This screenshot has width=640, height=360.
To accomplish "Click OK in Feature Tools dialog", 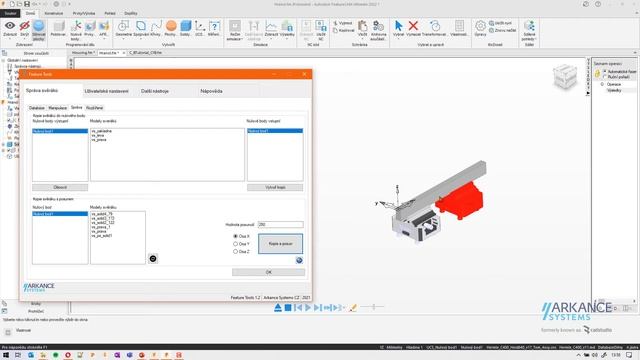I will [268, 272].
